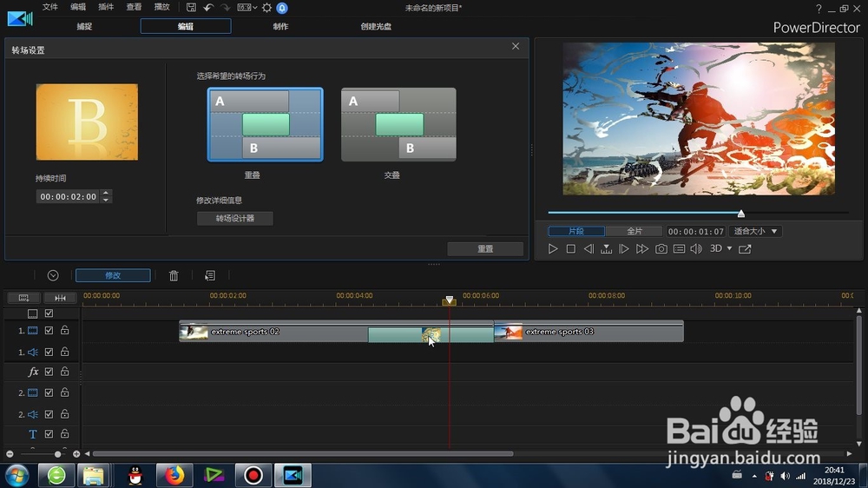The image size is (868, 488).
Task: Redo the last undone action
Action: point(226,8)
